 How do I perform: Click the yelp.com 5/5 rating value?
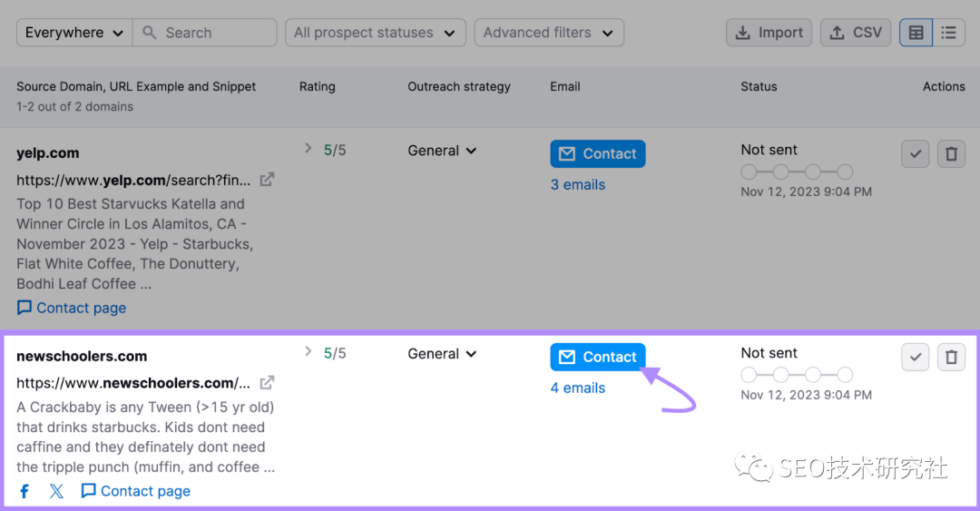coord(334,151)
